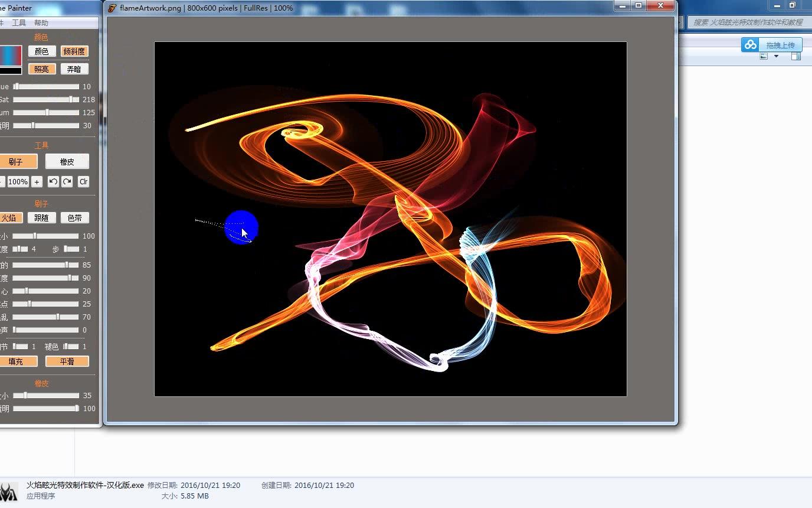Adjust the Hue slider showing 10
The width and height of the screenshot is (812, 508).
click(x=46, y=87)
